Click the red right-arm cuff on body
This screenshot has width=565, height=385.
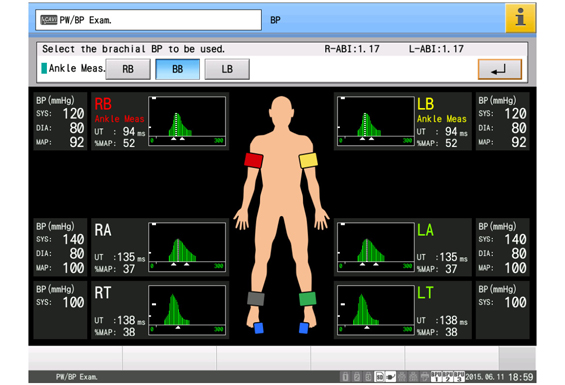click(253, 160)
